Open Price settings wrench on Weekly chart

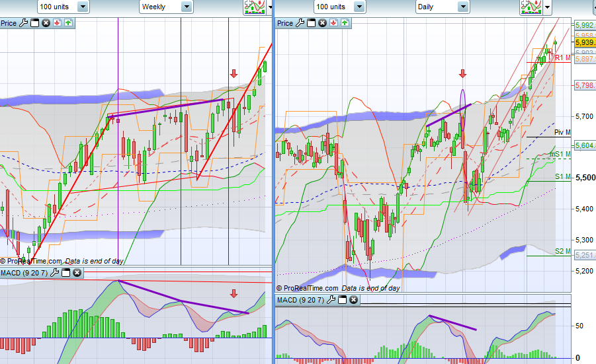tap(24, 23)
